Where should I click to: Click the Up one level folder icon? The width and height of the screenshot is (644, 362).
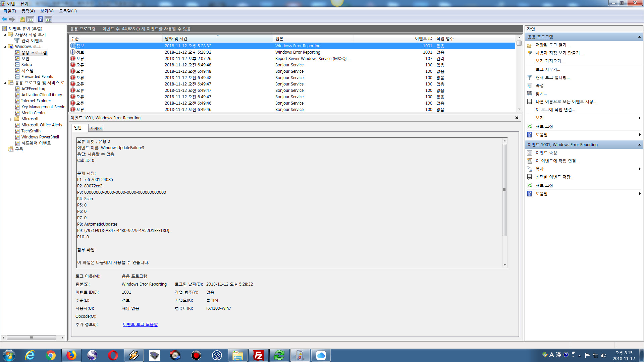22,19
